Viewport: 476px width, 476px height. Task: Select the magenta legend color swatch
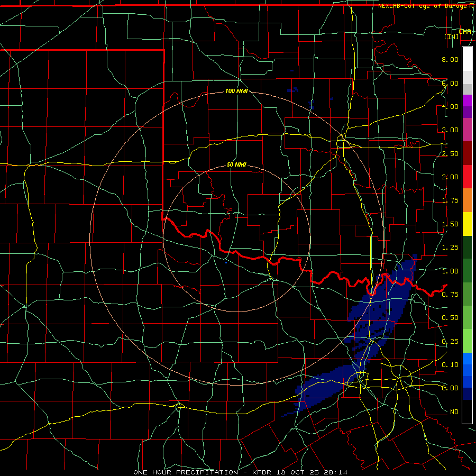pos(467,100)
